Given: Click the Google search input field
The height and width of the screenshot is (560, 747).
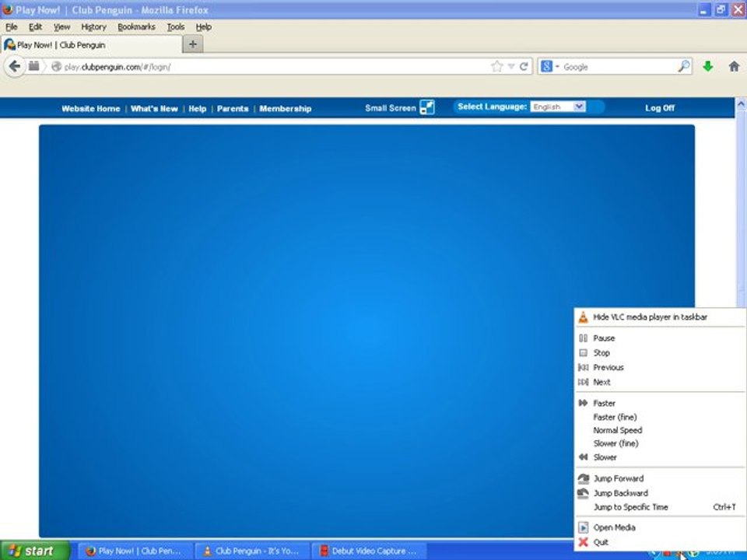Looking at the screenshot, I should click(x=619, y=67).
